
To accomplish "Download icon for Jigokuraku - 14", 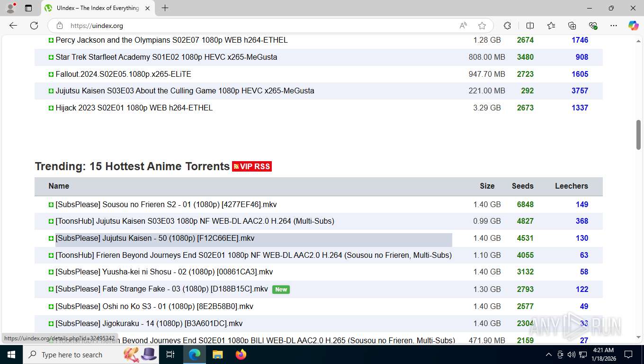I will tap(51, 324).
